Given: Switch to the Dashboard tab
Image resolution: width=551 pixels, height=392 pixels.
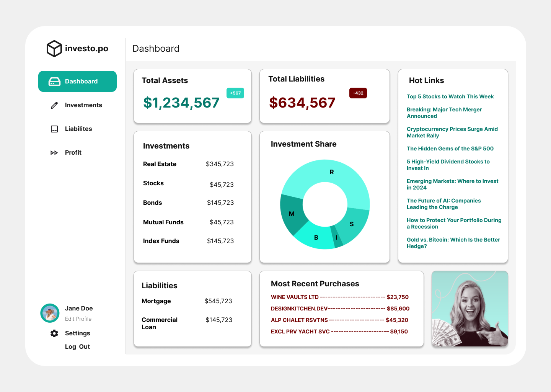Looking at the screenshot, I should click(x=81, y=81).
